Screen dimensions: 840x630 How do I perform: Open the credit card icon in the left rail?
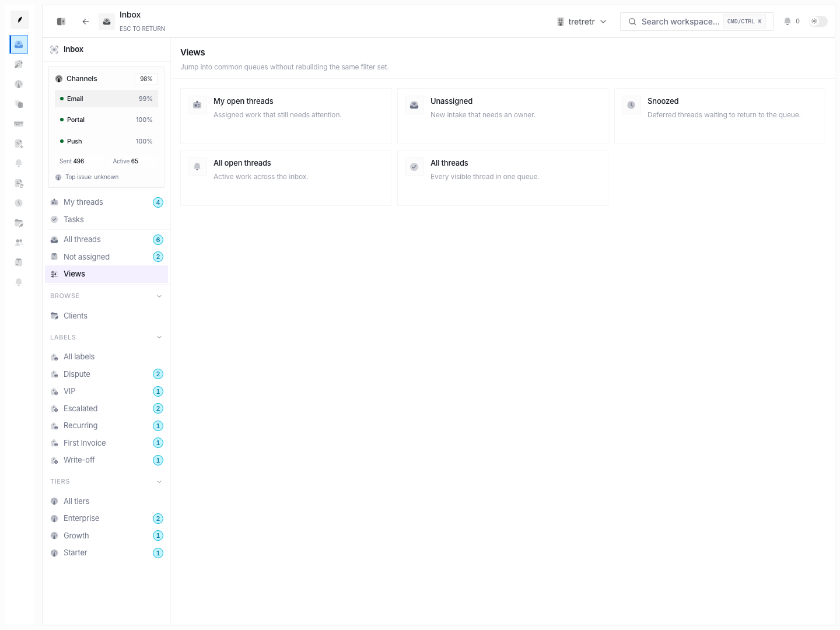point(19,124)
